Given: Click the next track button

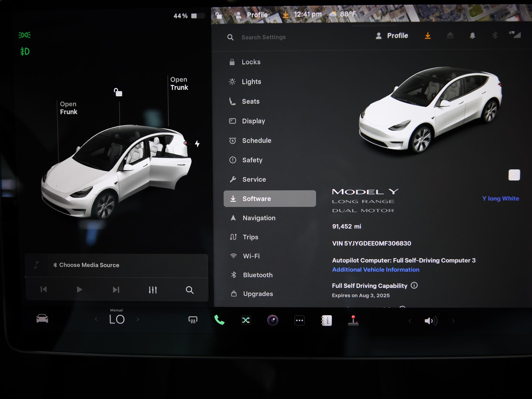Looking at the screenshot, I should [x=116, y=290].
